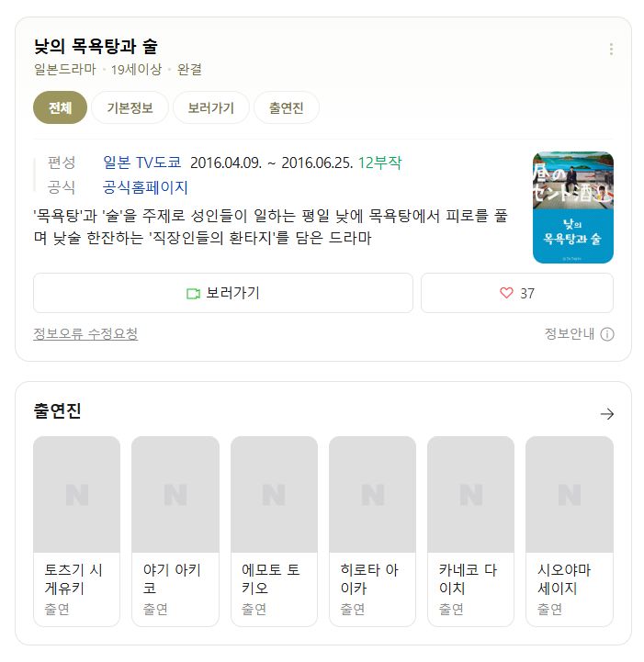644x662 pixels.
Task: Go to the 출연진 tab
Action: [x=287, y=107]
